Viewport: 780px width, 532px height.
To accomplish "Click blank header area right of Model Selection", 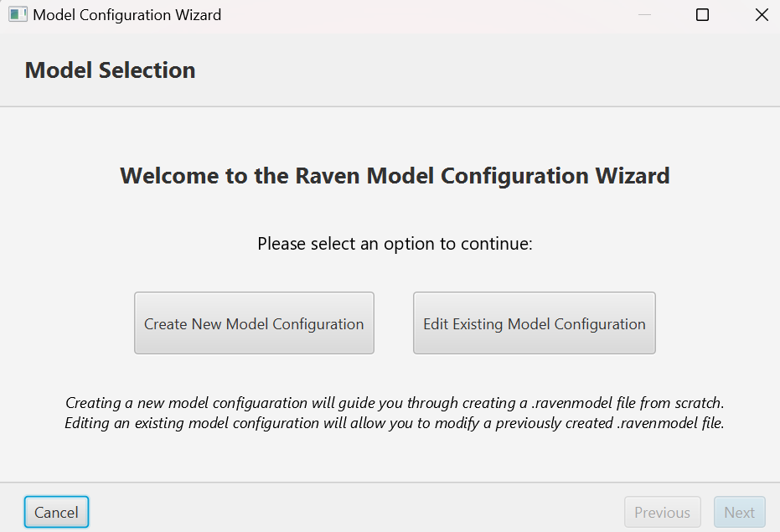I will click(x=486, y=70).
